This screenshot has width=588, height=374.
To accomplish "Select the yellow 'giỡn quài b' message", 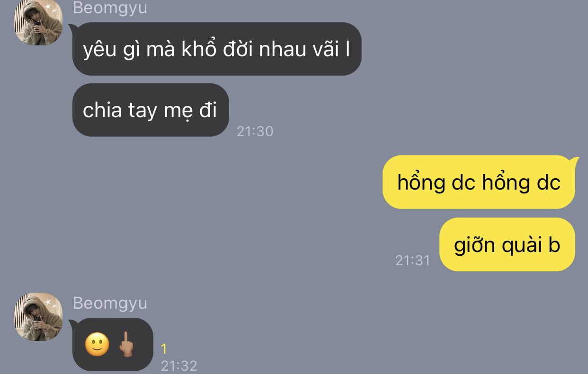I will pos(507,244).
